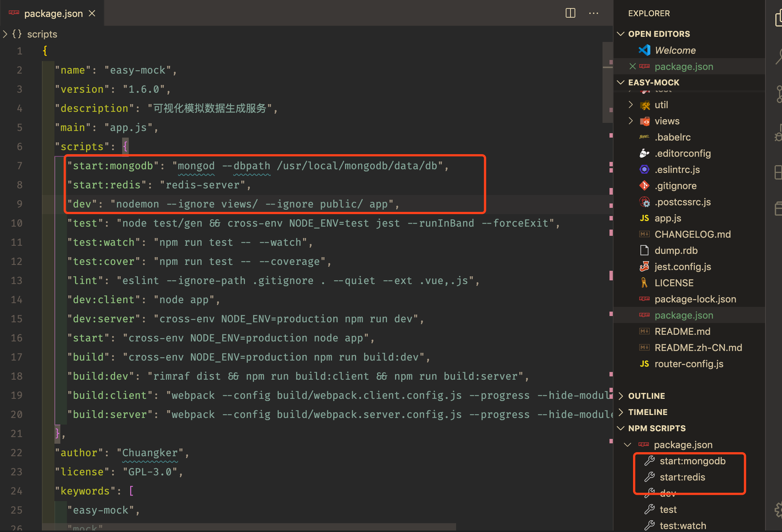Close the package.json editor tab
This screenshot has width=782, height=532.
[x=92, y=14]
